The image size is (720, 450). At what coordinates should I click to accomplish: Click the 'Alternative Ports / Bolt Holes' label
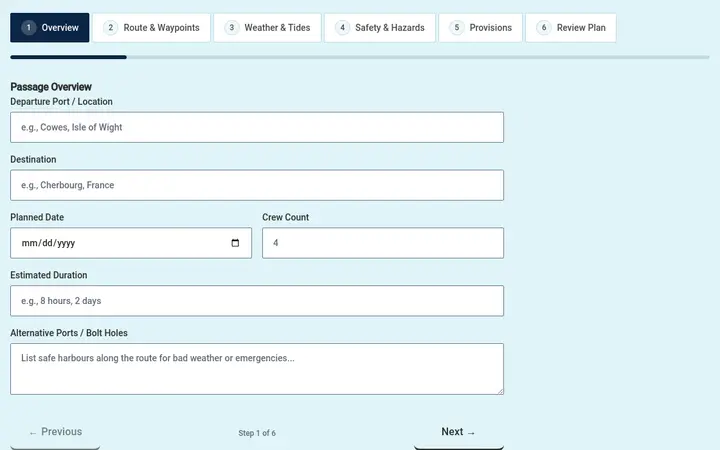coord(69,333)
